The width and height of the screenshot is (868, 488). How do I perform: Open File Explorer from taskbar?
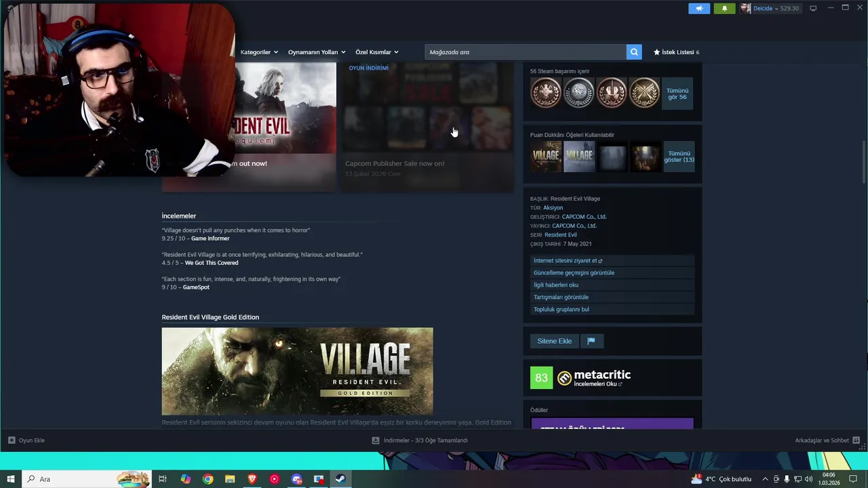[230, 479]
